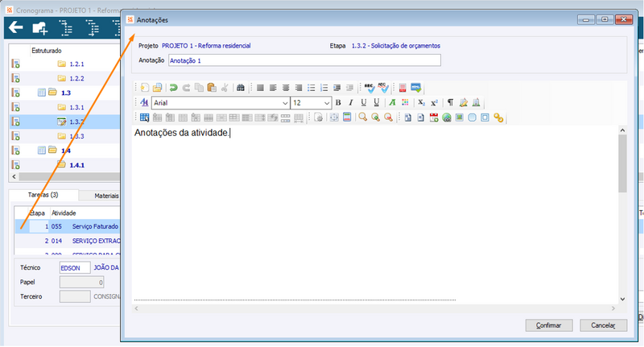Click the Zoom in magnifier icon
Screen dimensions: 644x347
click(375, 118)
